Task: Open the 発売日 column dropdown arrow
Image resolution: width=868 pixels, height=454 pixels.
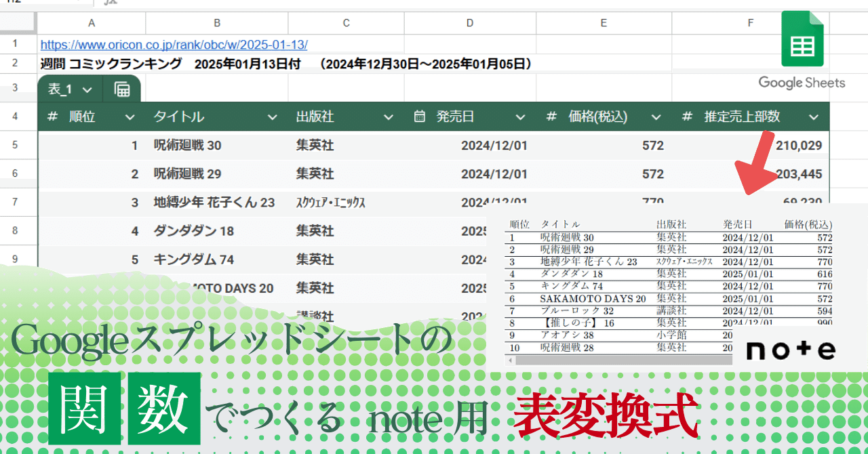Action: point(520,117)
